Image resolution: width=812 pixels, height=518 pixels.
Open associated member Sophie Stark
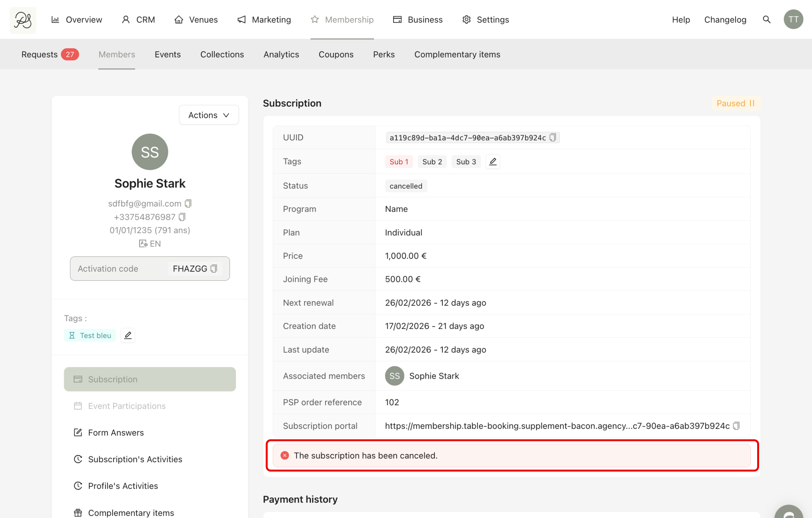(x=434, y=376)
